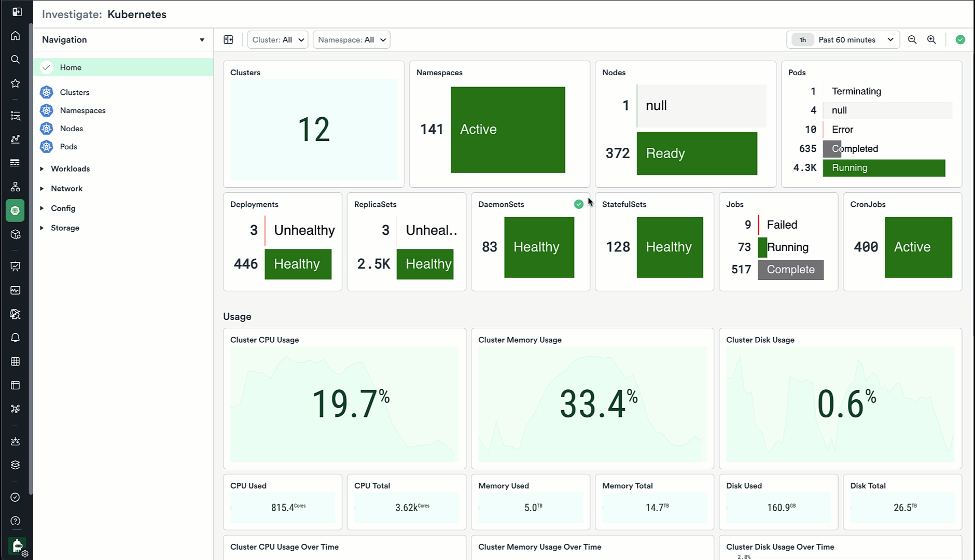Open the log list search icon in sidebar

[16, 116]
